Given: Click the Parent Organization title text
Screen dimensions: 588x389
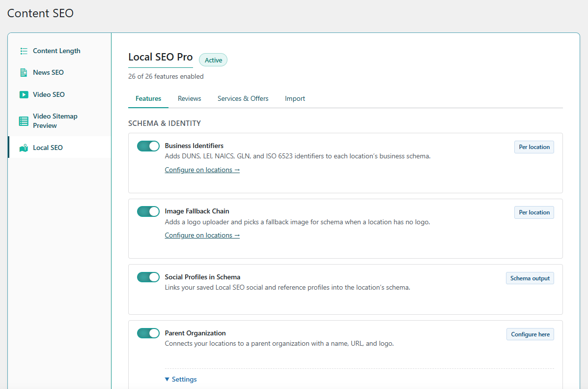Looking at the screenshot, I should tap(195, 333).
